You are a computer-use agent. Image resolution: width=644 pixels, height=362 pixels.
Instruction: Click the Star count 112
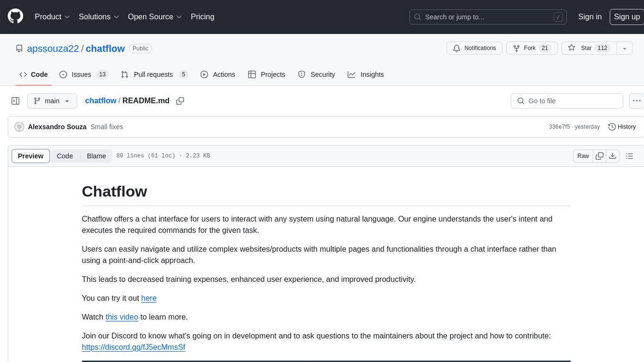tap(602, 48)
